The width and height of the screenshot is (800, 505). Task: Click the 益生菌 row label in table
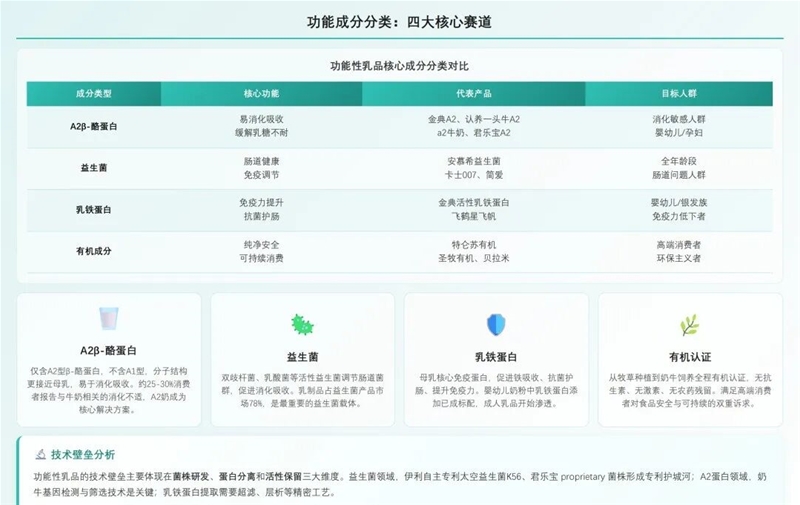(x=94, y=168)
